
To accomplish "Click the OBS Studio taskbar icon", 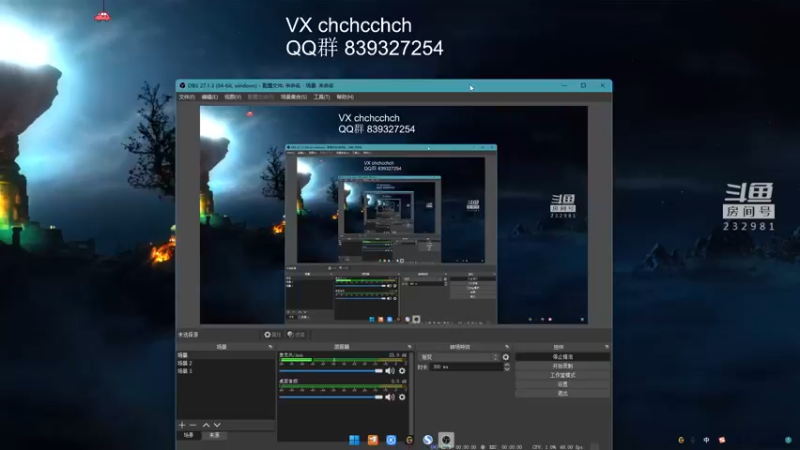I will [446, 440].
